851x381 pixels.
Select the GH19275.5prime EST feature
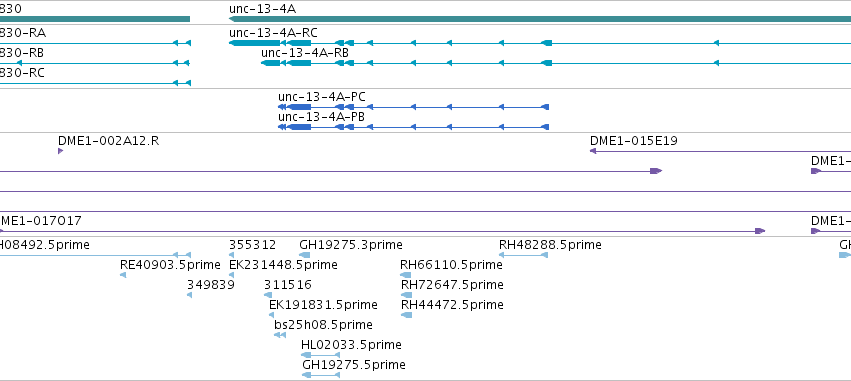point(321,375)
